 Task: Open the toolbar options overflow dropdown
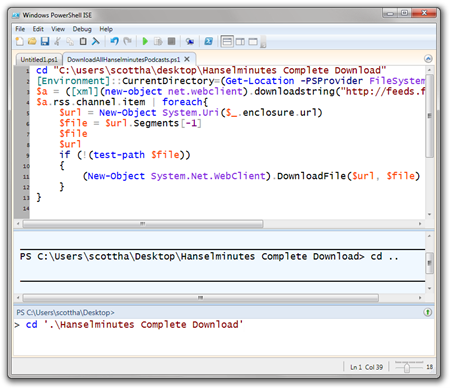tap(263, 42)
